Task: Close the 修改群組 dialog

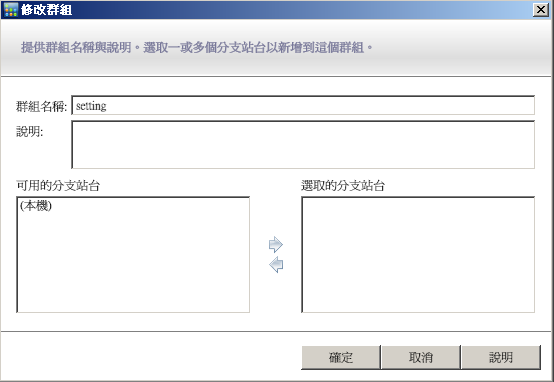Action: 541,10
